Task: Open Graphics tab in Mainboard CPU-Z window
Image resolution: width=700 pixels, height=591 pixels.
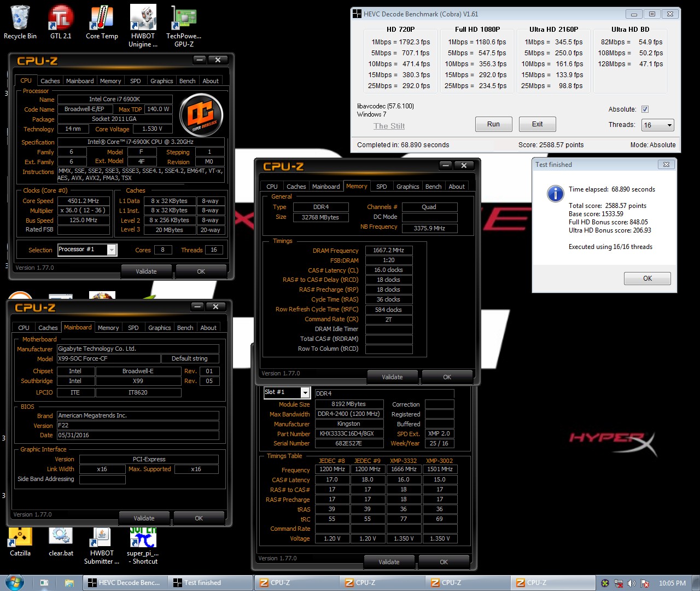Action: [160, 328]
